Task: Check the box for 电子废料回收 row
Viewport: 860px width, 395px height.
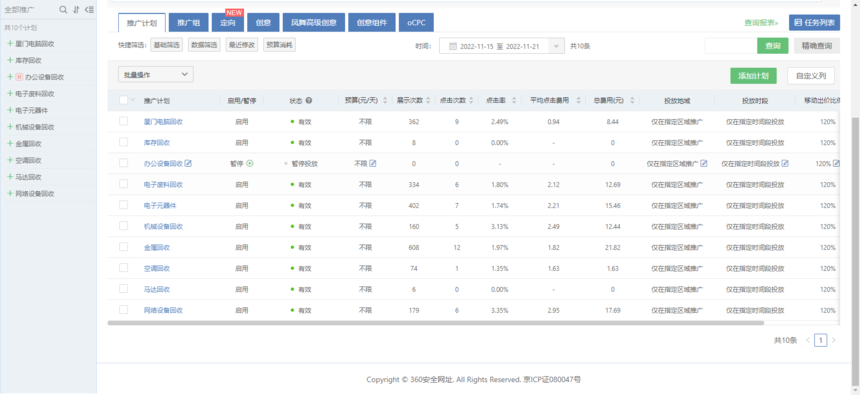Action: click(x=123, y=184)
